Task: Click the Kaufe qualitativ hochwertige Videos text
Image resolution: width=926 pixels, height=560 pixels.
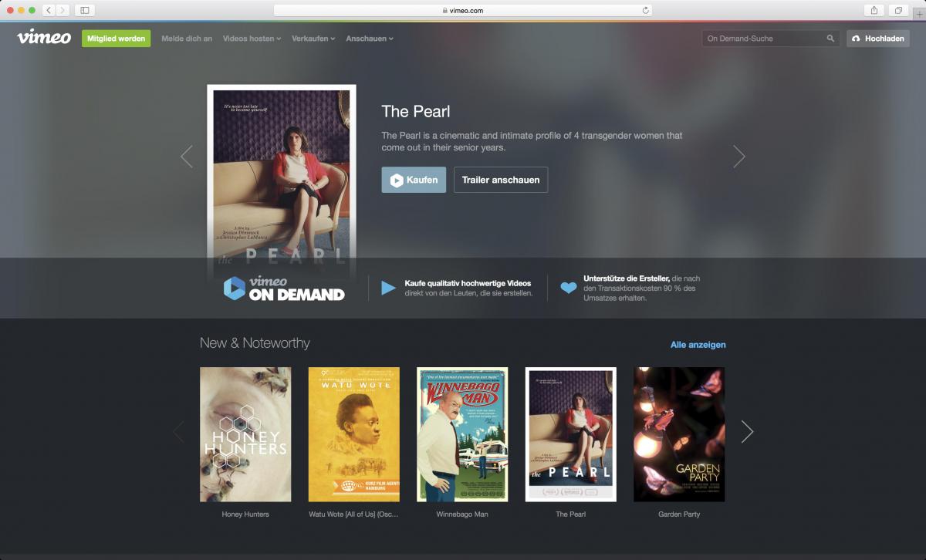Action: tap(468, 283)
